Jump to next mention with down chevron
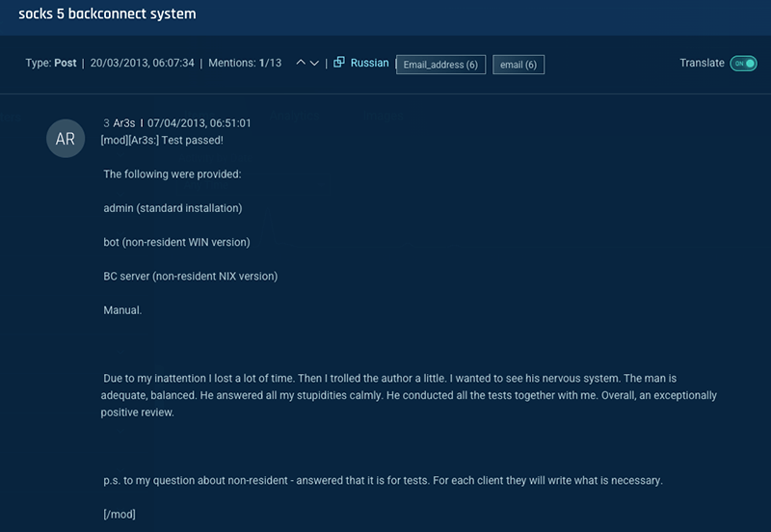 coord(314,64)
